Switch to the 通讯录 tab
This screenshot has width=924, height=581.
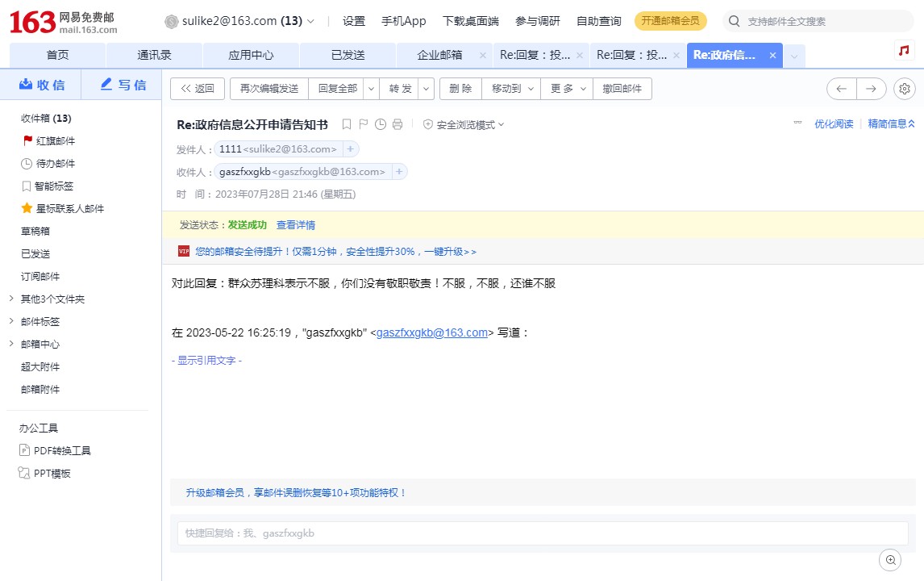154,55
